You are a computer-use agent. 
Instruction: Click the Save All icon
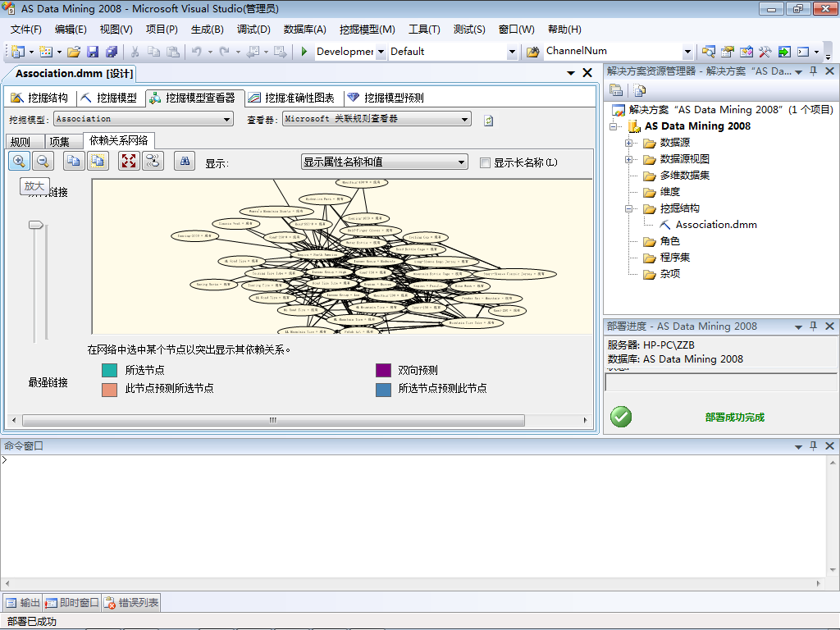tap(112, 52)
